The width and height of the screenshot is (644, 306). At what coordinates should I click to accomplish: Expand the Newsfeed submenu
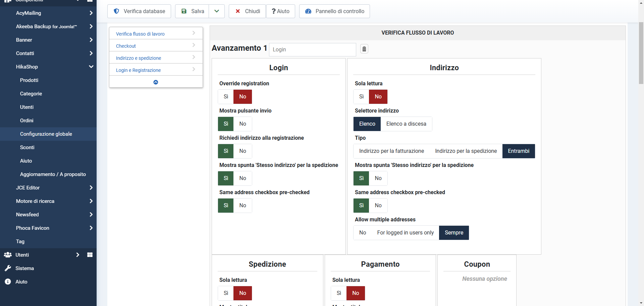pyautogui.click(x=91, y=215)
